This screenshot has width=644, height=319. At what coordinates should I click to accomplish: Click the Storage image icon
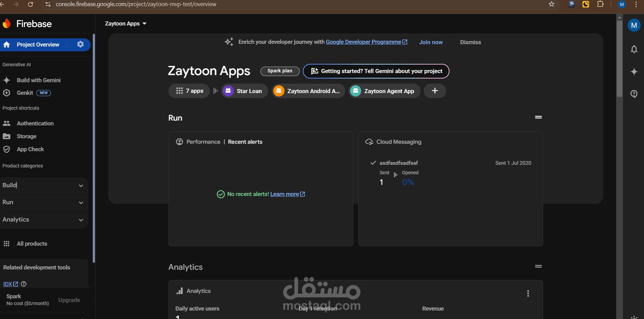pyautogui.click(x=6, y=136)
